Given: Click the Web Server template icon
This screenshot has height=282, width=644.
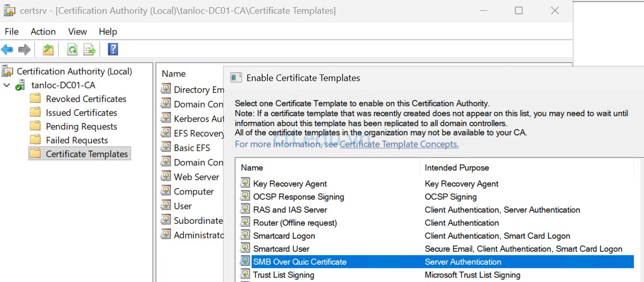Looking at the screenshot, I should point(165,176).
